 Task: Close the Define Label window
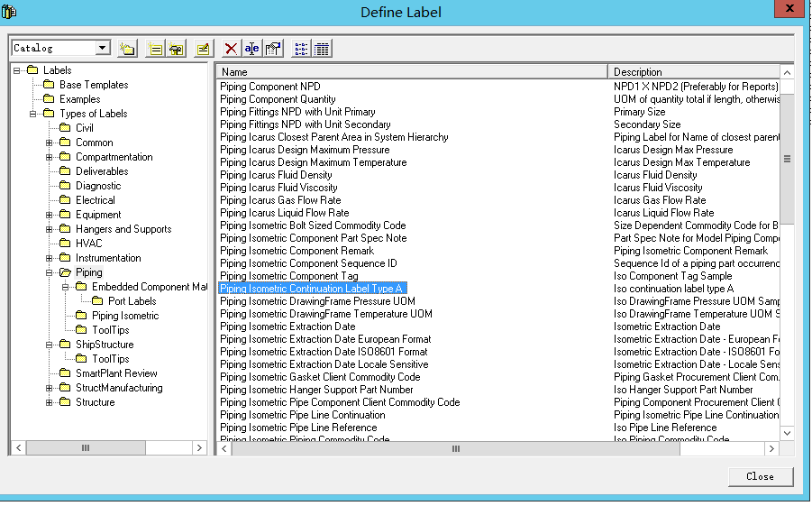click(x=789, y=8)
